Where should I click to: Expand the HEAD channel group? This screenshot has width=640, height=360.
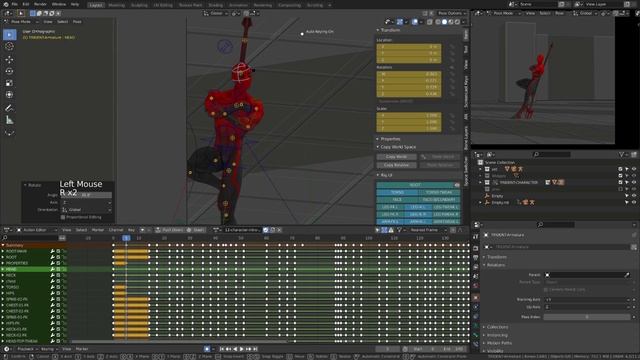tap(3, 269)
